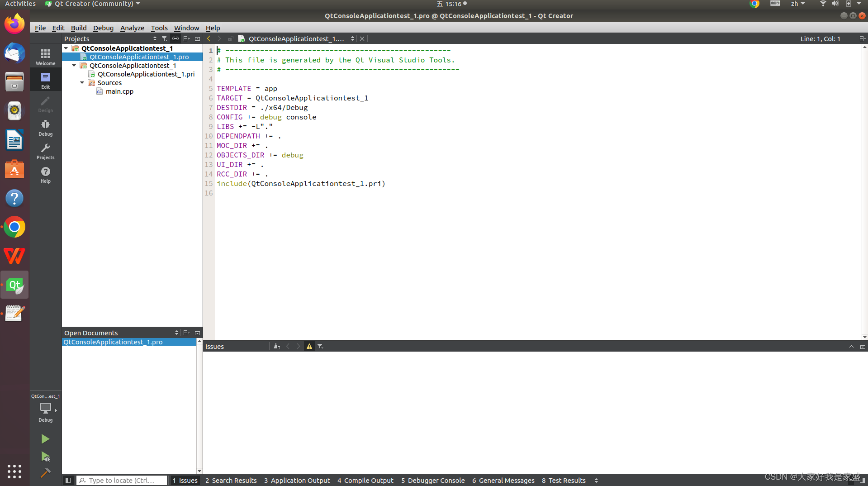Split the editor view
This screenshot has width=868, height=486.
tap(862, 39)
